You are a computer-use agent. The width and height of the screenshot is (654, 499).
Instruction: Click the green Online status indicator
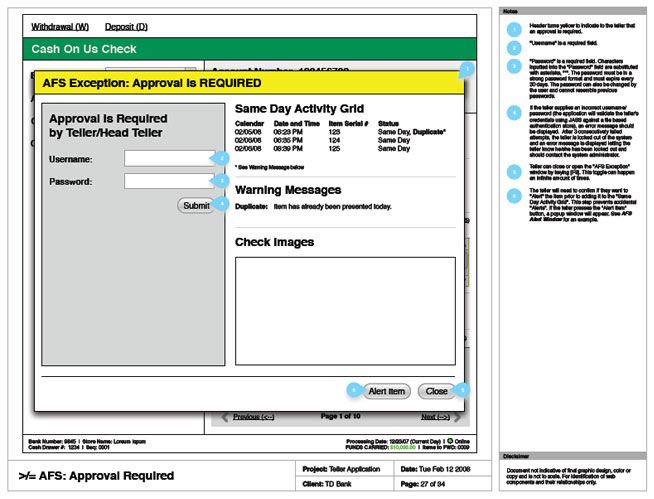(x=450, y=441)
